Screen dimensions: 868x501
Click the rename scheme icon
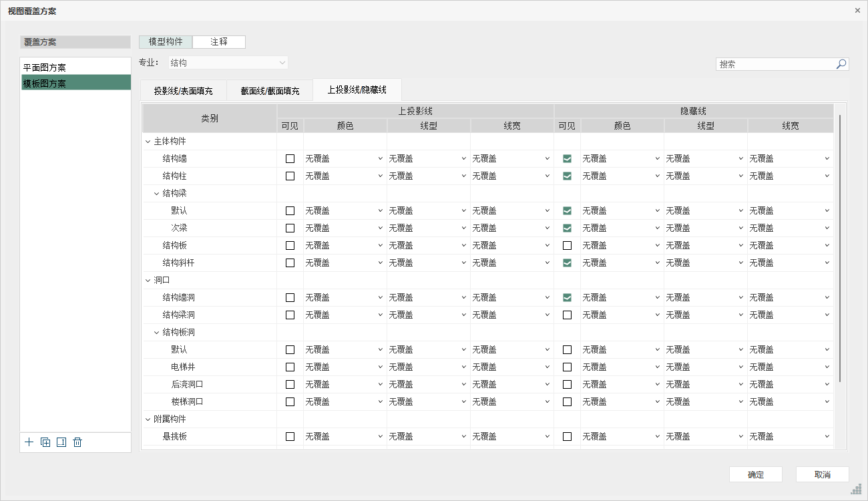tap(61, 442)
